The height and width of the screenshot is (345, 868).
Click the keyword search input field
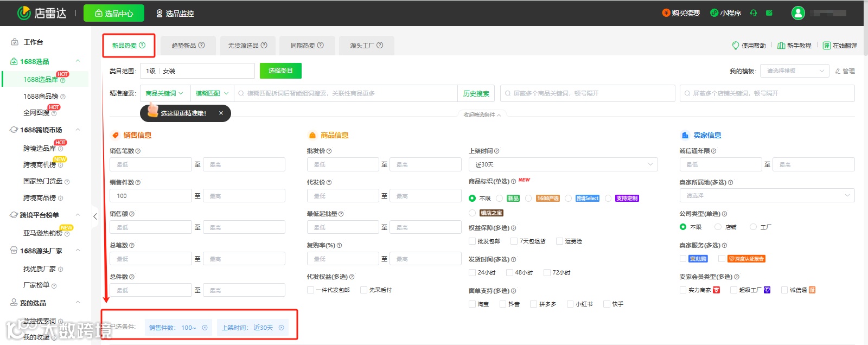tap(346, 93)
